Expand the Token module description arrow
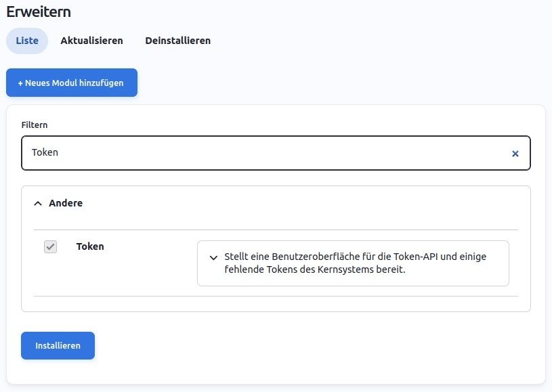Viewport: 552px width, 392px height. [213, 258]
